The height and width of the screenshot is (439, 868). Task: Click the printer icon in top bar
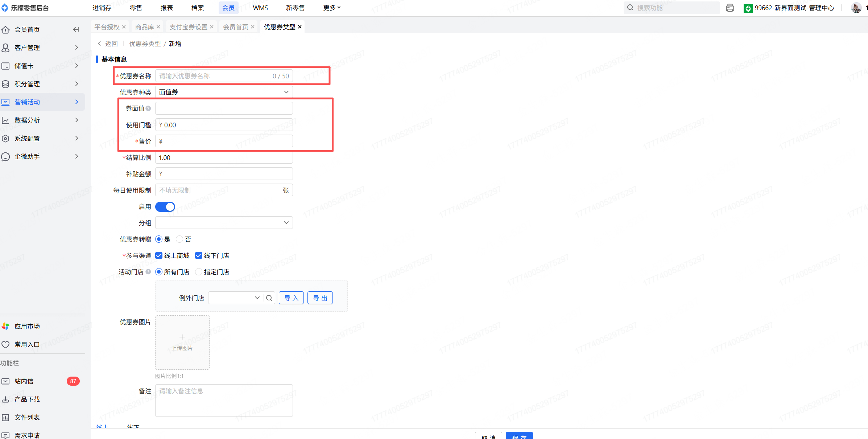(x=730, y=8)
